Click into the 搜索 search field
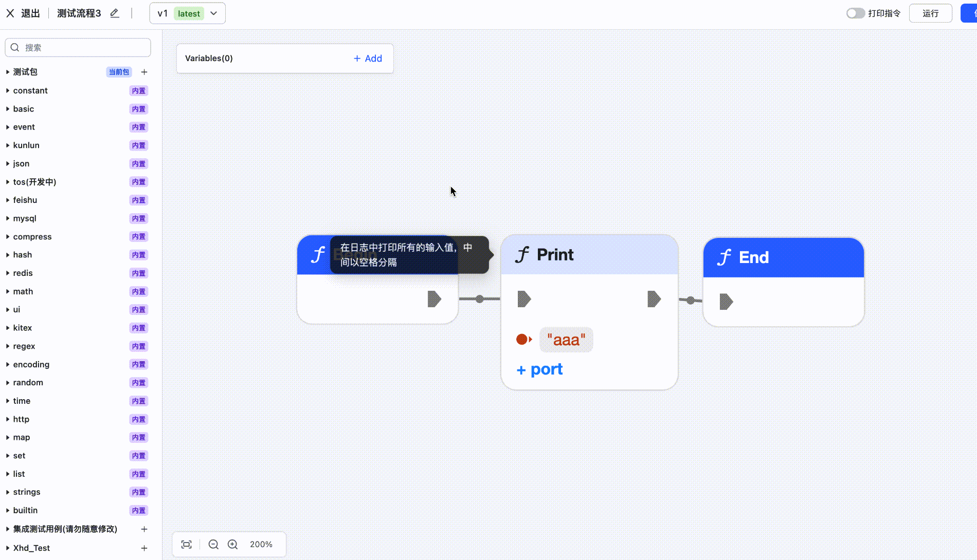The width and height of the screenshot is (977, 560). click(78, 47)
